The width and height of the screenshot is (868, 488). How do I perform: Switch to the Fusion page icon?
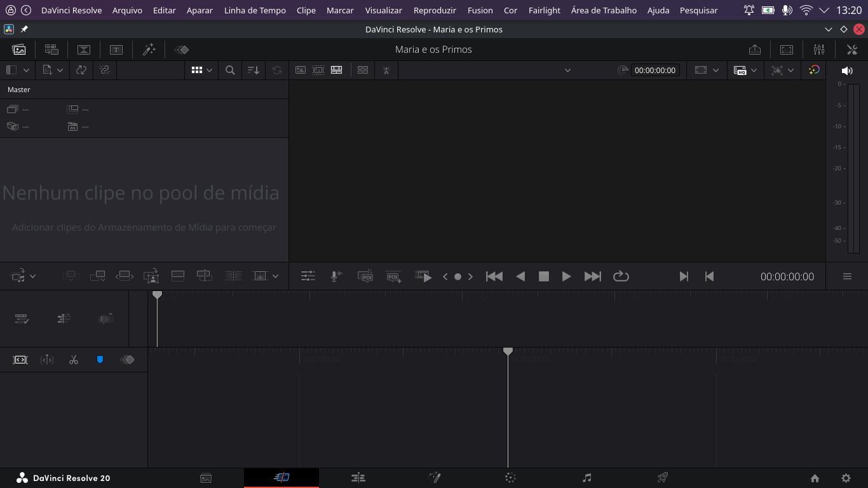click(435, 478)
